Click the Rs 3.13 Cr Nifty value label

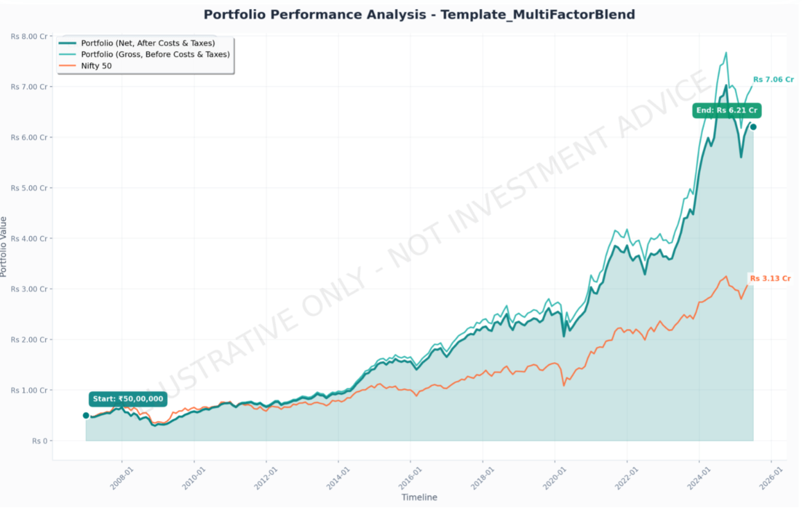(x=770, y=278)
